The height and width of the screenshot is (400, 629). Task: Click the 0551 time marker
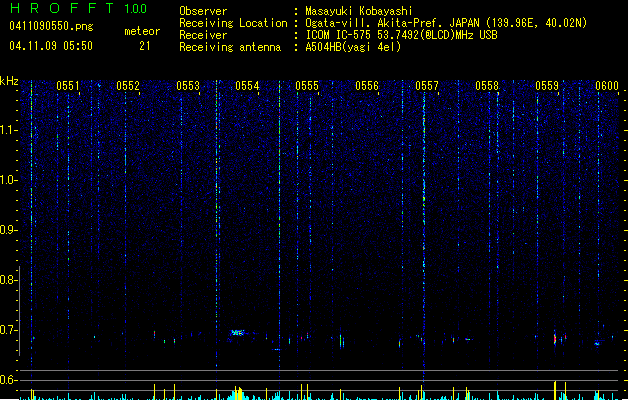(x=68, y=86)
